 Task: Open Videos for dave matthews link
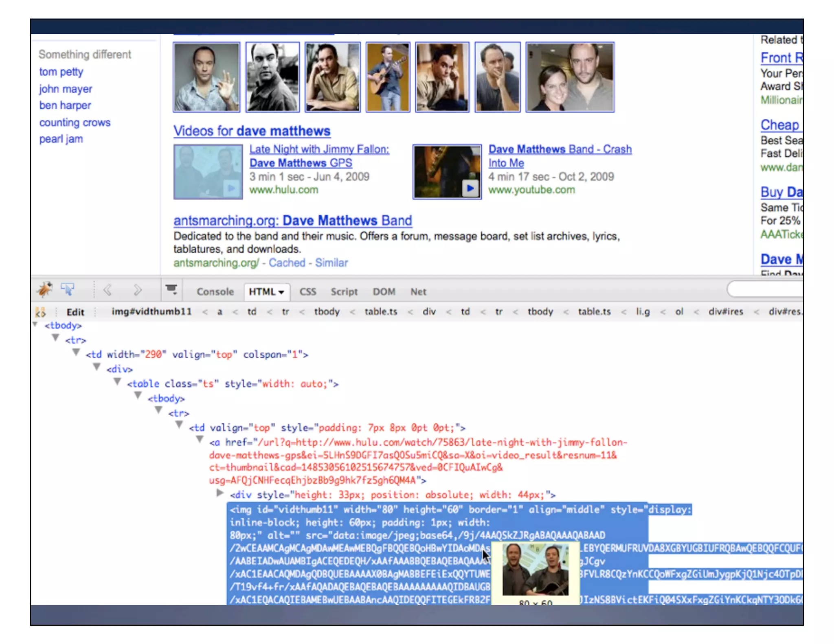tap(252, 131)
